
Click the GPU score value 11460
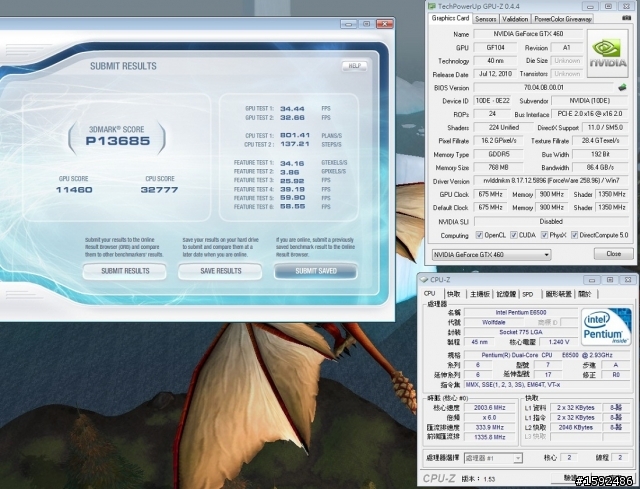click(x=74, y=190)
